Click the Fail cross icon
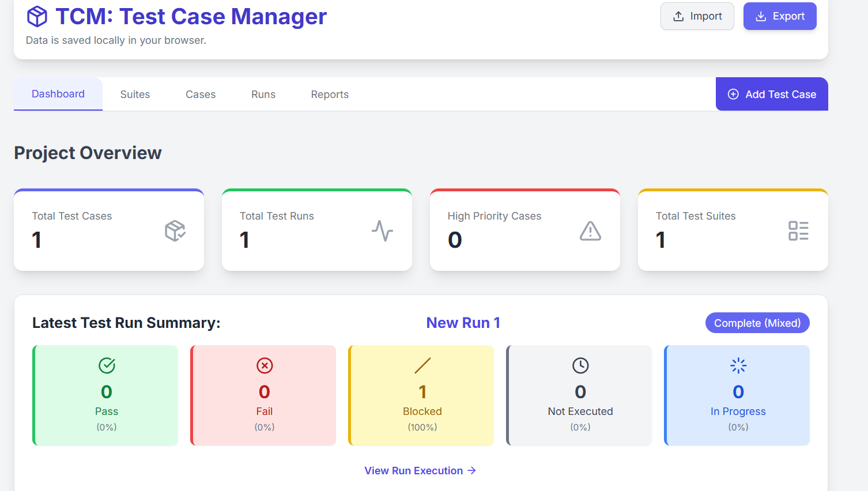868x491 pixels. click(264, 365)
